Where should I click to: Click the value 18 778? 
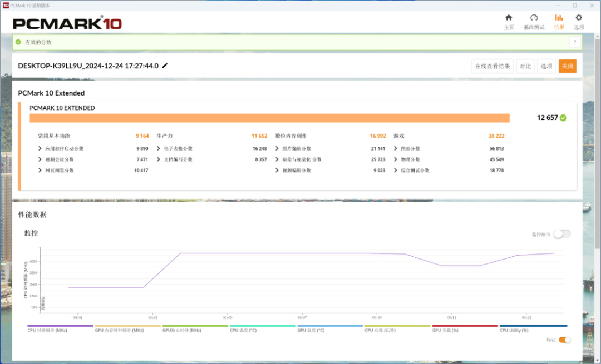click(497, 170)
